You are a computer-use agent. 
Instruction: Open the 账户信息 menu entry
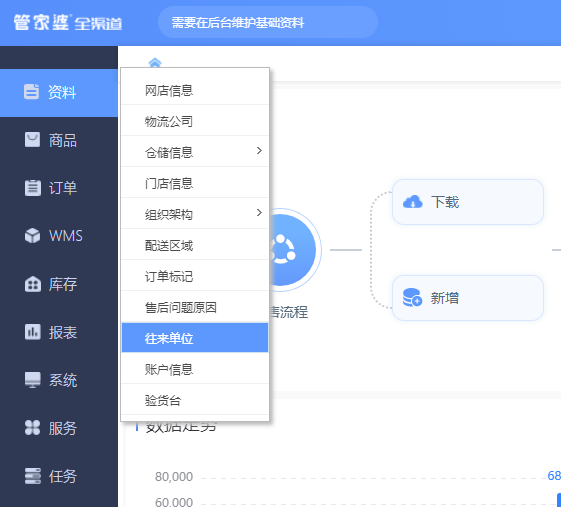195,369
